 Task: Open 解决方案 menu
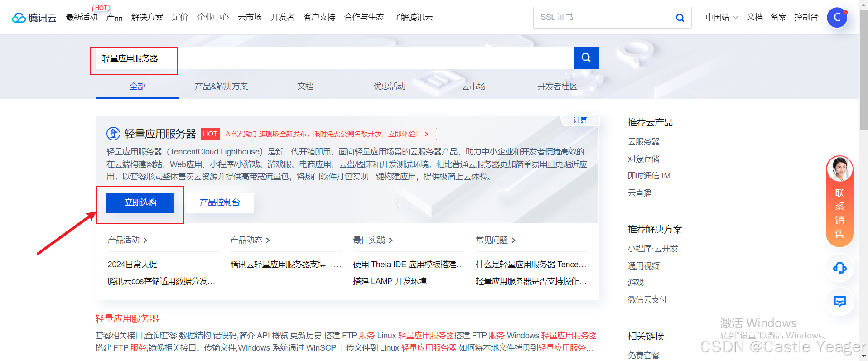(147, 17)
